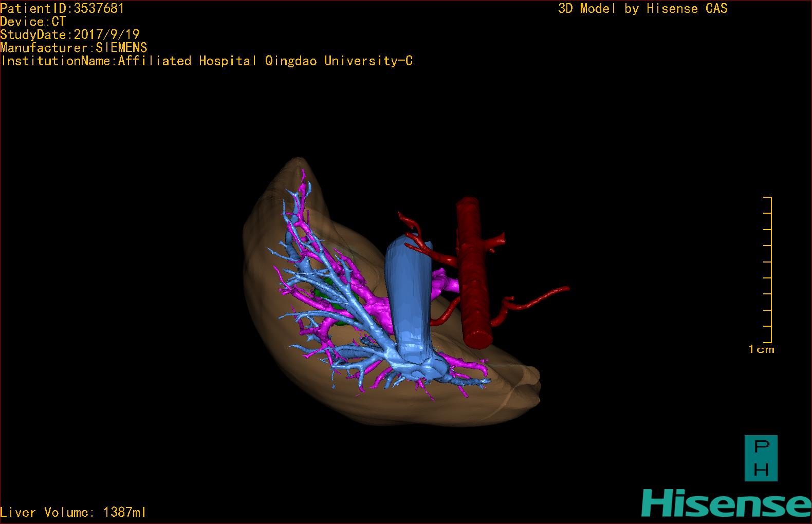Image resolution: width=812 pixels, height=524 pixels.
Task: Select the blue inferior vena cava model
Action: [409, 298]
